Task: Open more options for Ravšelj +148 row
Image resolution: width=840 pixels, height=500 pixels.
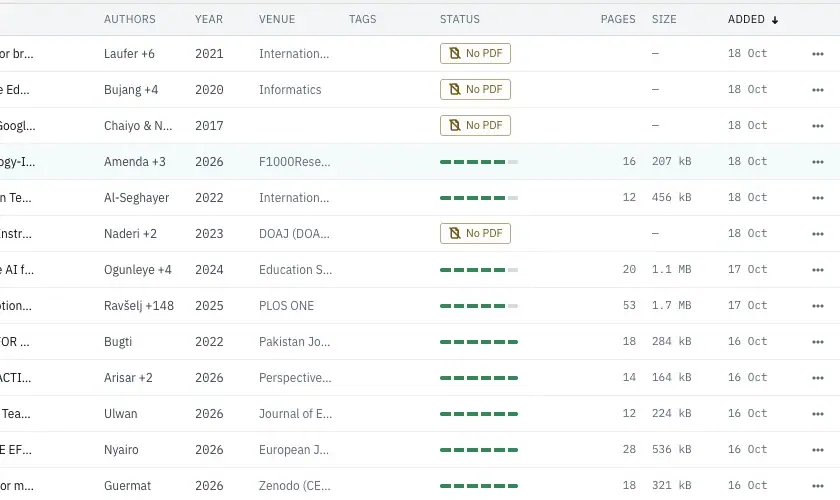Action: [818, 305]
